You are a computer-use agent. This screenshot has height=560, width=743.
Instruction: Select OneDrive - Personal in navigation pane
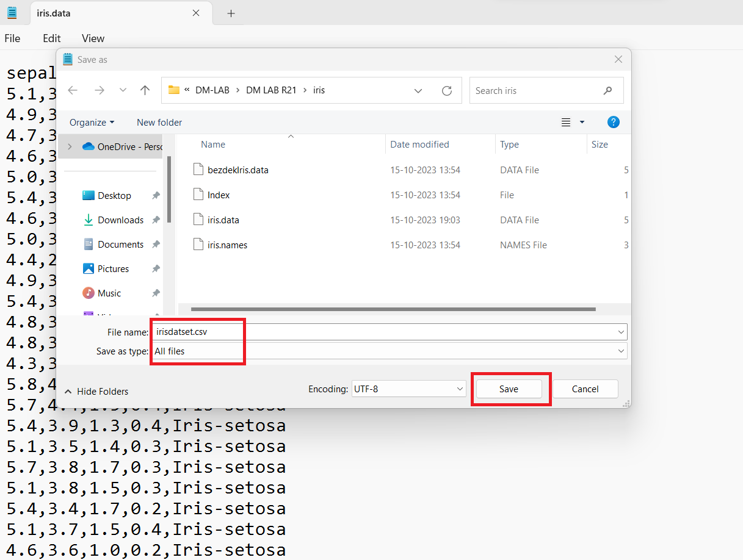tap(123, 146)
